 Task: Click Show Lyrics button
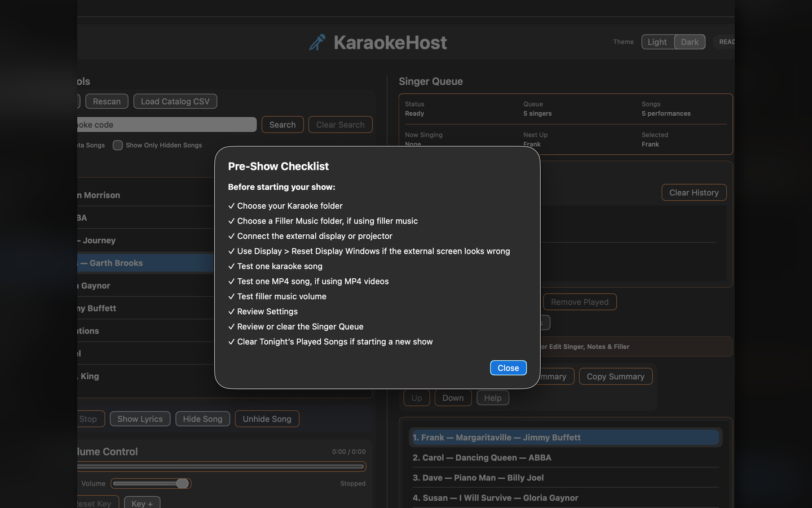coord(140,419)
